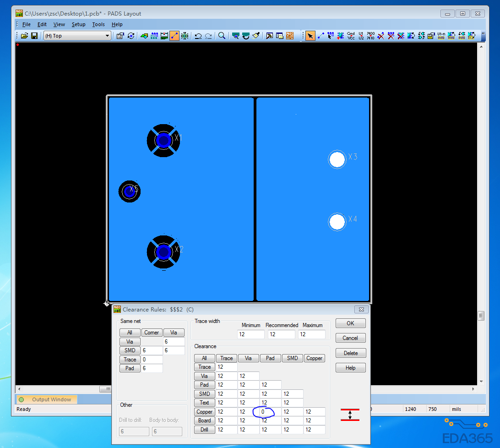Open the Design Toolbar icon
Screen dimensions: 500x448
[x=154, y=36]
